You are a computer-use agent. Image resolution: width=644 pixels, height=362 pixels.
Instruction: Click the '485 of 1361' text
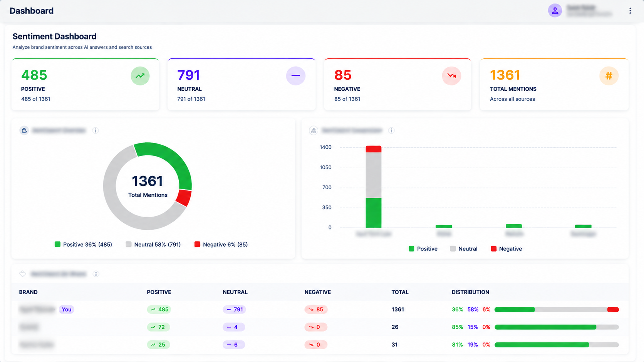[x=36, y=99]
